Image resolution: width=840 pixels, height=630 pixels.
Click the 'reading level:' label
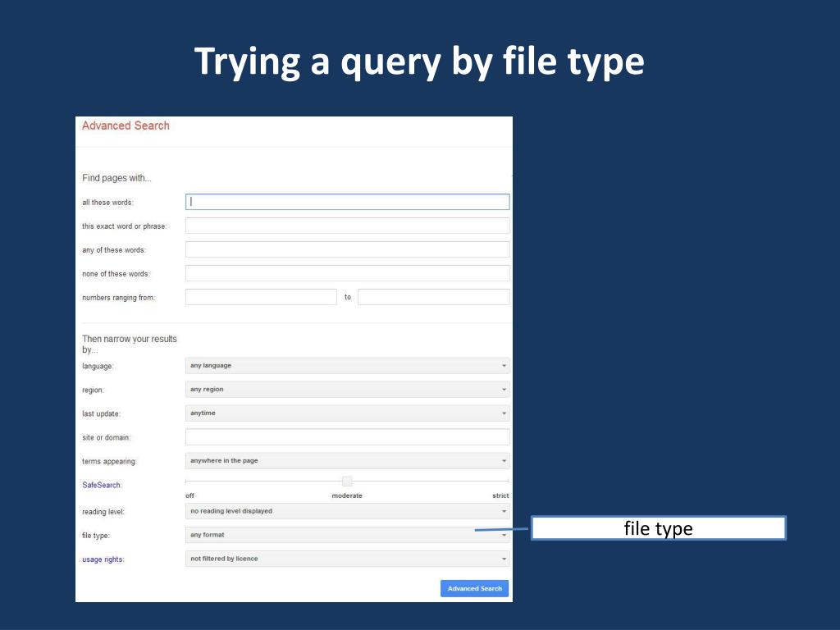coord(103,512)
